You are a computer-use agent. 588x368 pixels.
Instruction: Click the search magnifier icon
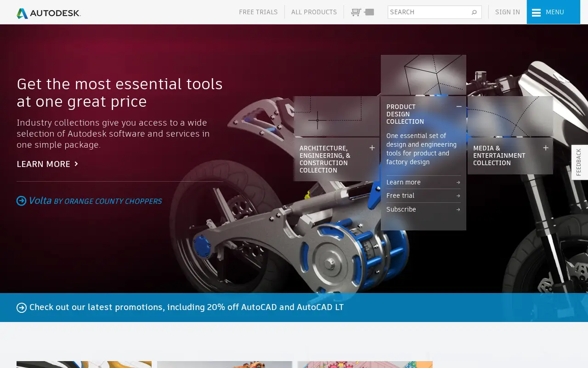tap(474, 12)
